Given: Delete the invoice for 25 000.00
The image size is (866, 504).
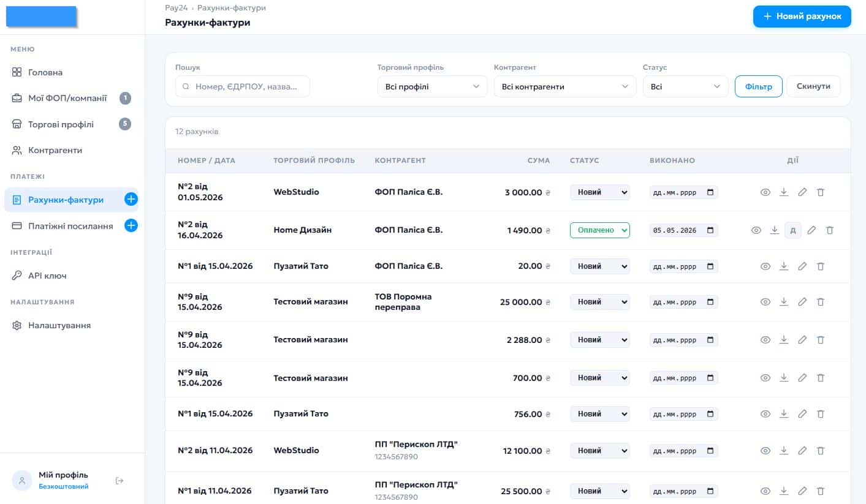Looking at the screenshot, I should 821,302.
